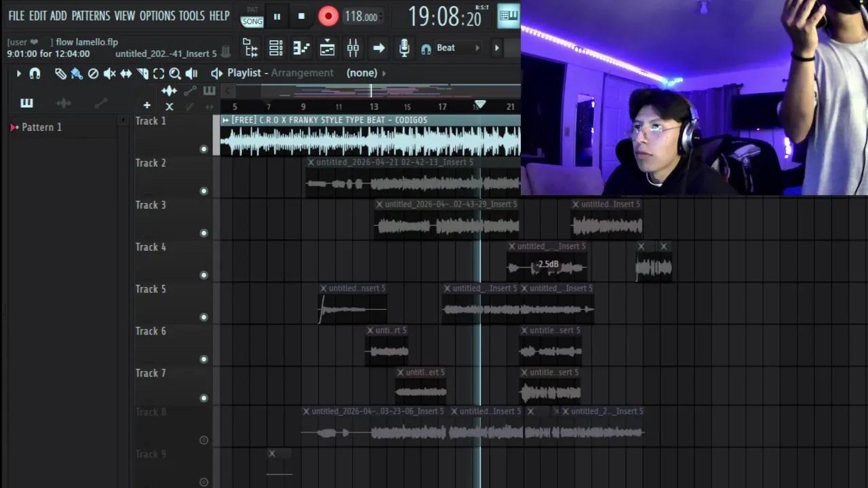Toggle the playlist snap magnet icon
The width and height of the screenshot is (868, 488).
pyautogui.click(x=35, y=73)
